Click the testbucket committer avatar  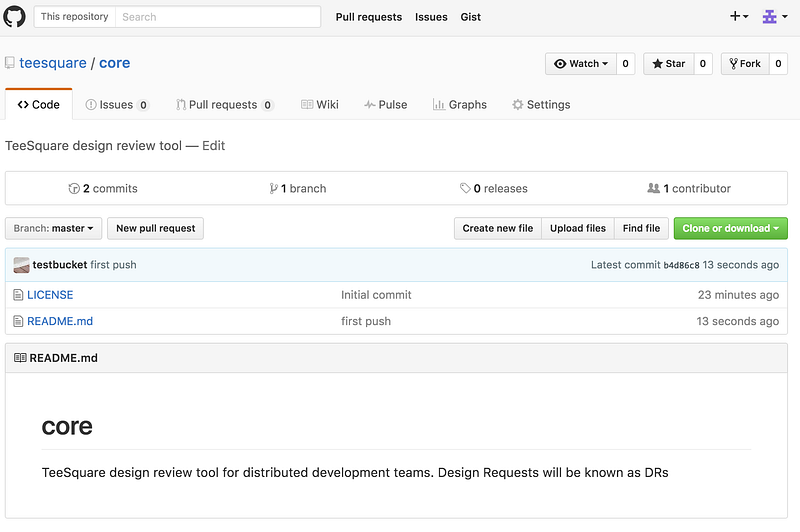pyautogui.click(x=21, y=265)
